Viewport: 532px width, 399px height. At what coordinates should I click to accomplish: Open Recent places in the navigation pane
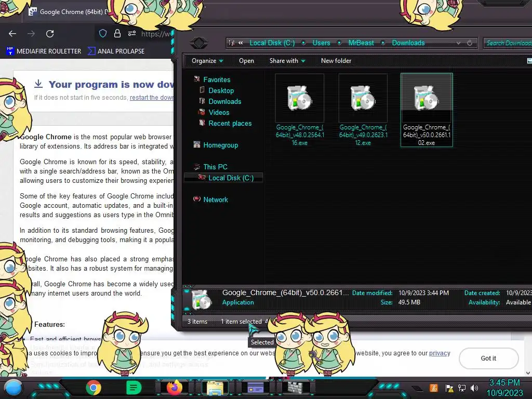230,124
